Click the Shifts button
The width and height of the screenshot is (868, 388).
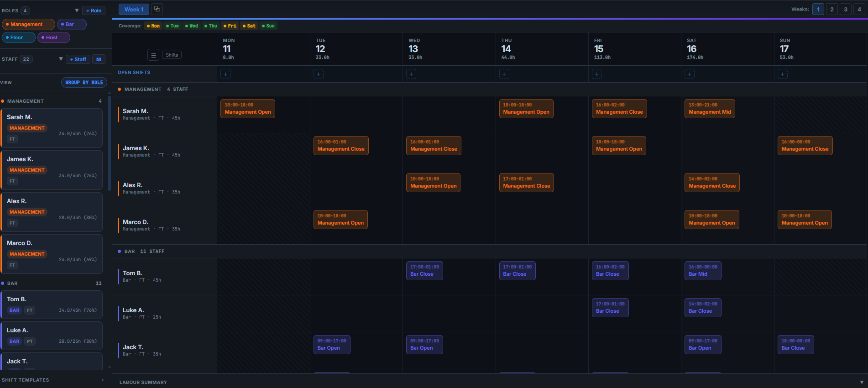[172, 55]
